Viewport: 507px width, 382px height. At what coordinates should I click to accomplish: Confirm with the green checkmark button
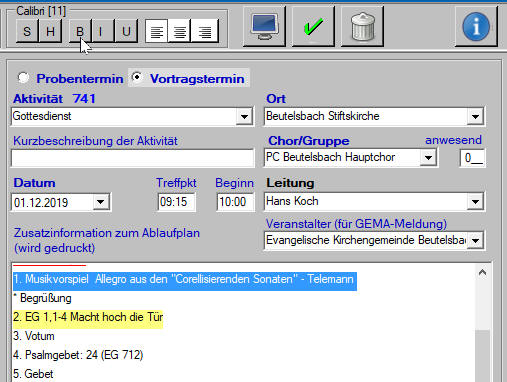click(x=313, y=26)
